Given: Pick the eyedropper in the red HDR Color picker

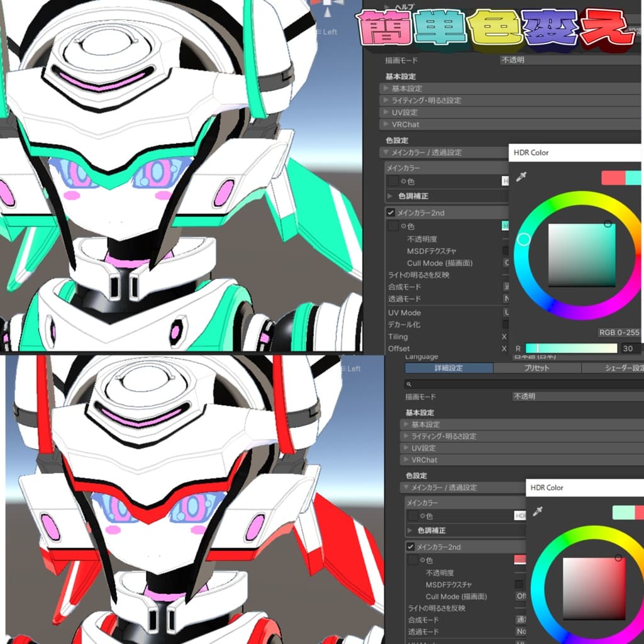Looking at the screenshot, I should point(538,512).
